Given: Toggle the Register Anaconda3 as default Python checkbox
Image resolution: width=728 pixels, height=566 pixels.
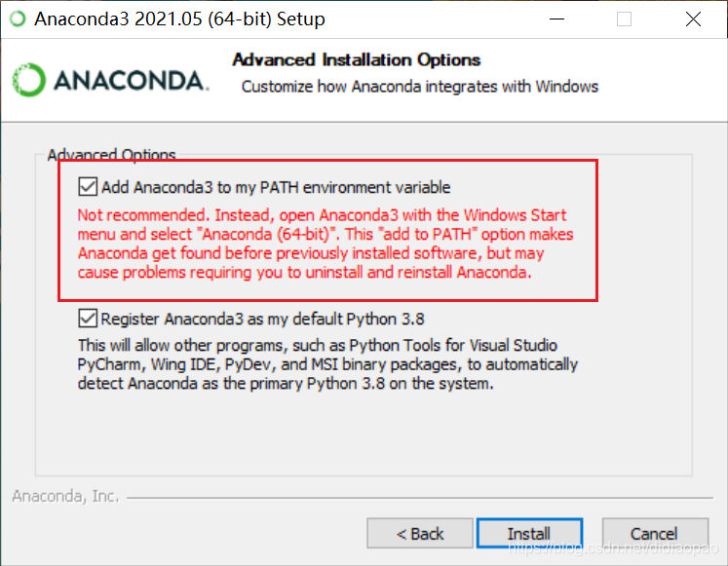Looking at the screenshot, I should [88, 319].
